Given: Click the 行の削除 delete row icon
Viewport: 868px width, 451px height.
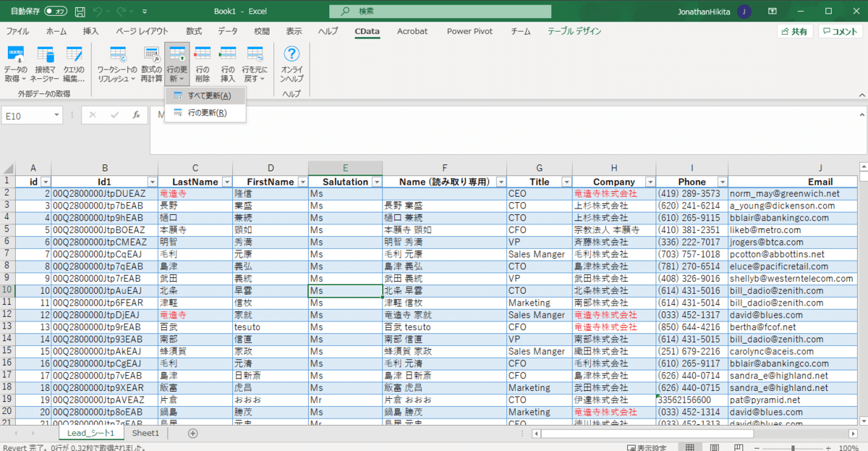Looking at the screenshot, I should [x=203, y=55].
